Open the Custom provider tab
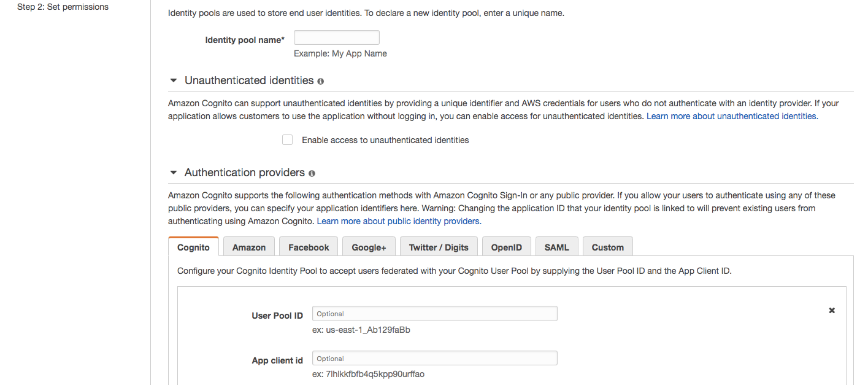The width and height of the screenshot is (868, 385). point(607,247)
